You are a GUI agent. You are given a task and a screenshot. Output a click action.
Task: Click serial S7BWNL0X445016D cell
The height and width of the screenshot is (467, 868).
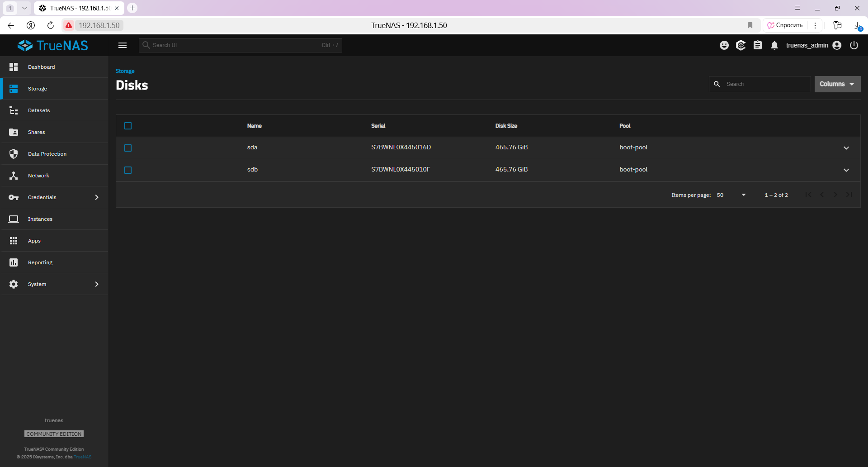[x=401, y=148]
